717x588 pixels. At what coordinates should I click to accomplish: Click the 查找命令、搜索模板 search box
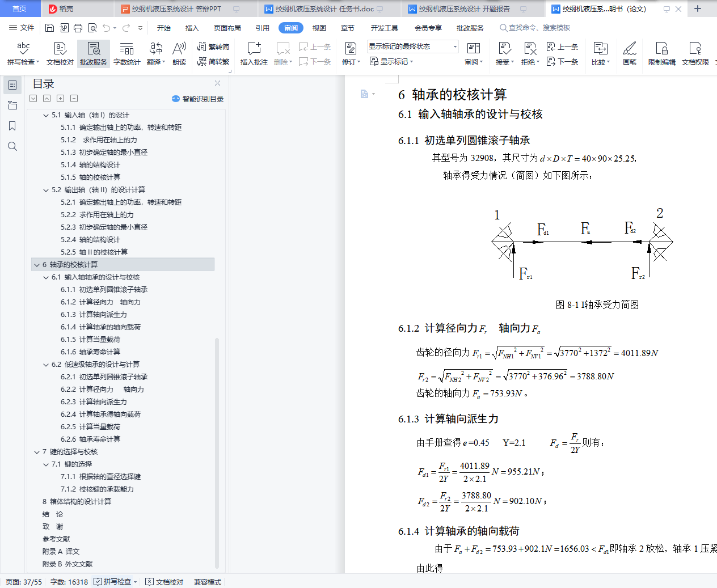point(535,28)
